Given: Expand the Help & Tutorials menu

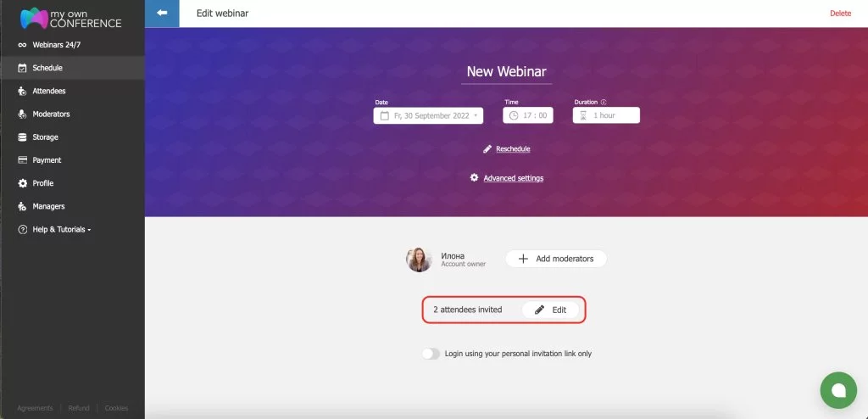Looking at the screenshot, I should point(54,230).
